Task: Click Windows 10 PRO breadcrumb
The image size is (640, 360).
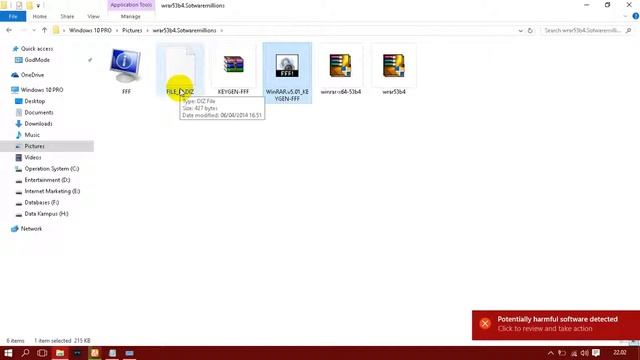Action: pyautogui.click(x=90, y=31)
